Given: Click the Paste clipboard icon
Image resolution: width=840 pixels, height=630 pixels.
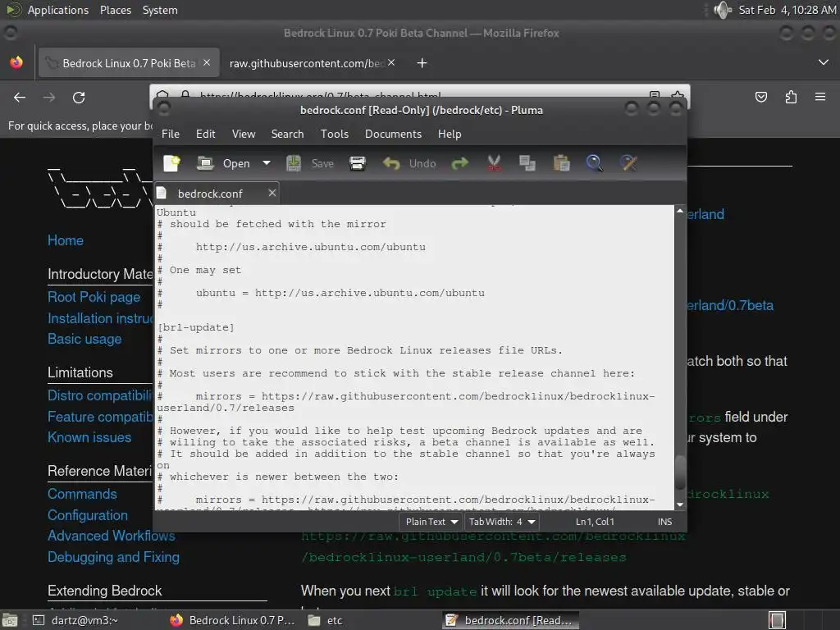Looking at the screenshot, I should 561,163.
